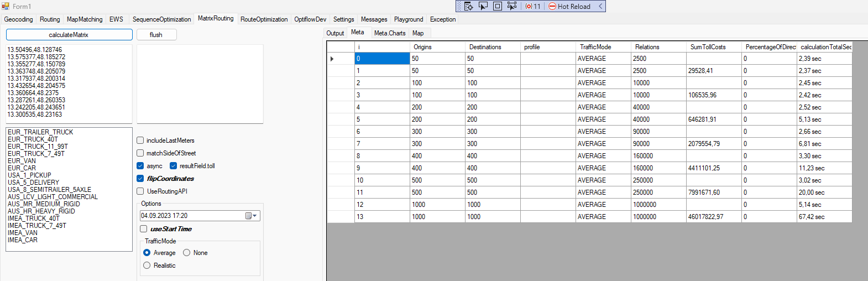868x281 pixels.
Task: Switch to the RouteOptimization tab
Action: [264, 19]
